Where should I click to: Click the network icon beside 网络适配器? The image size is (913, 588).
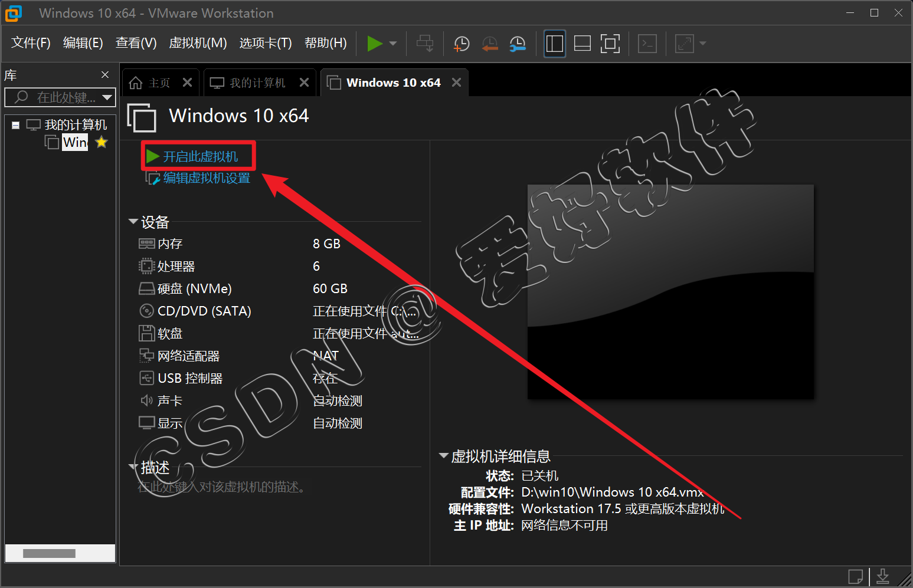pos(146,356)
